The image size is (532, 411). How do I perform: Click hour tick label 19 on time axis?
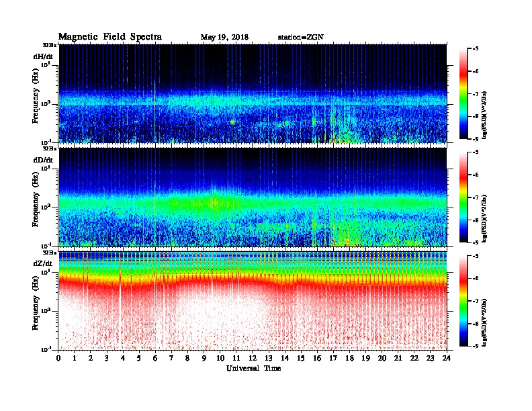point(365,359)
